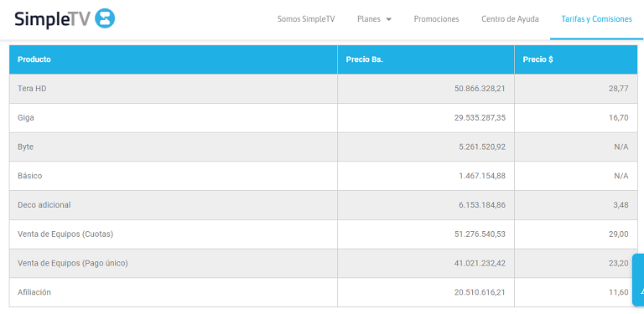Open the blue floating side widget

(638, 280)
